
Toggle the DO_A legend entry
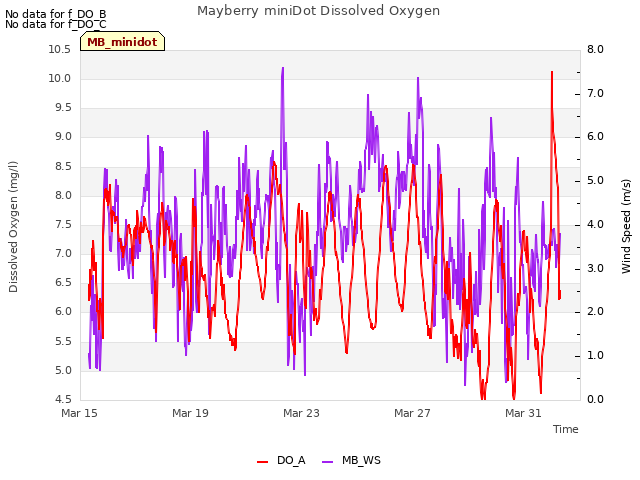coord(281,460)
